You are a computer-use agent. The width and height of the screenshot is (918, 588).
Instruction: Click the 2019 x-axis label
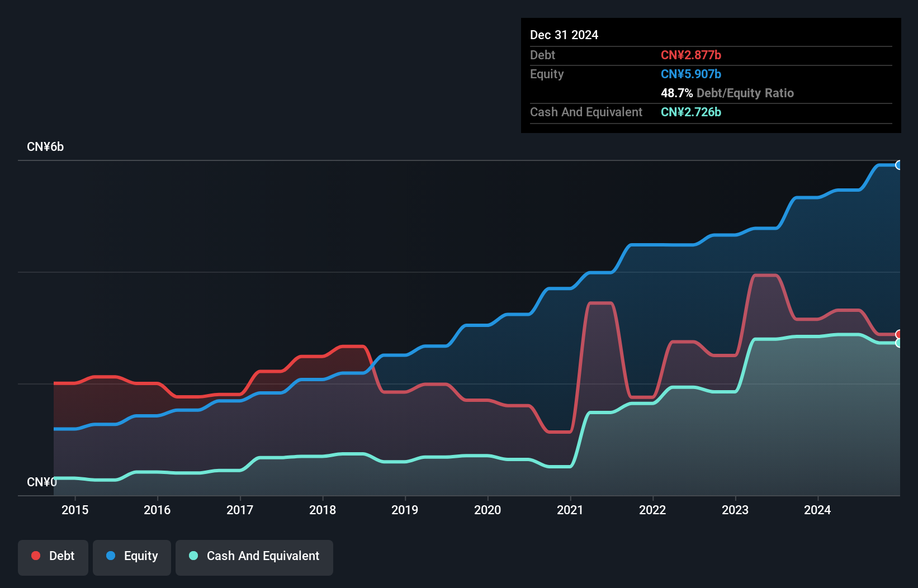405,510
